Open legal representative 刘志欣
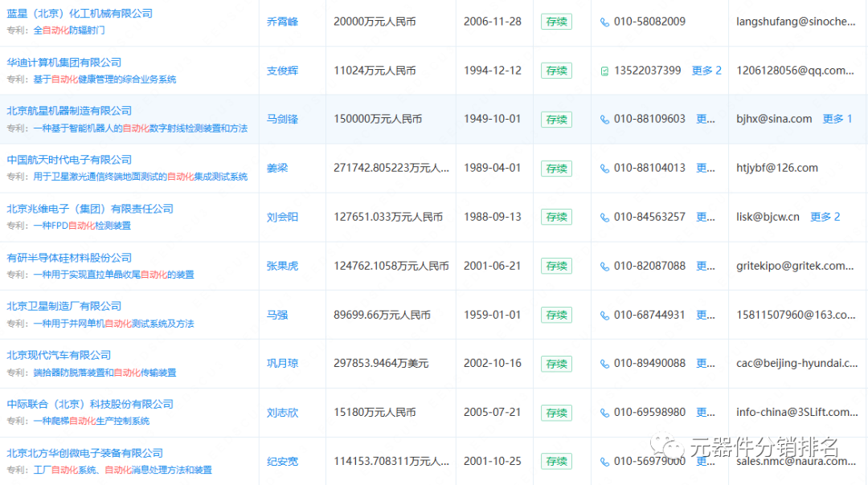Screen dimensions: 868x485 click(x=282, y=412)
